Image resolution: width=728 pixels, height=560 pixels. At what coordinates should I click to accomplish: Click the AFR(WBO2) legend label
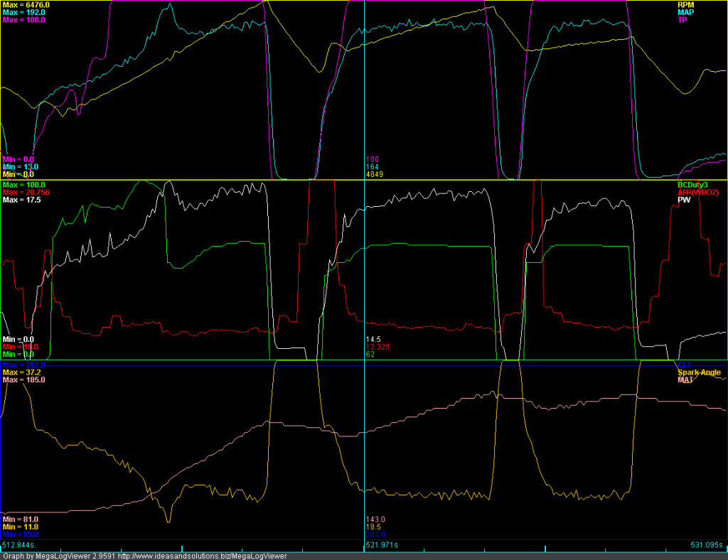(x=698, y=193)
